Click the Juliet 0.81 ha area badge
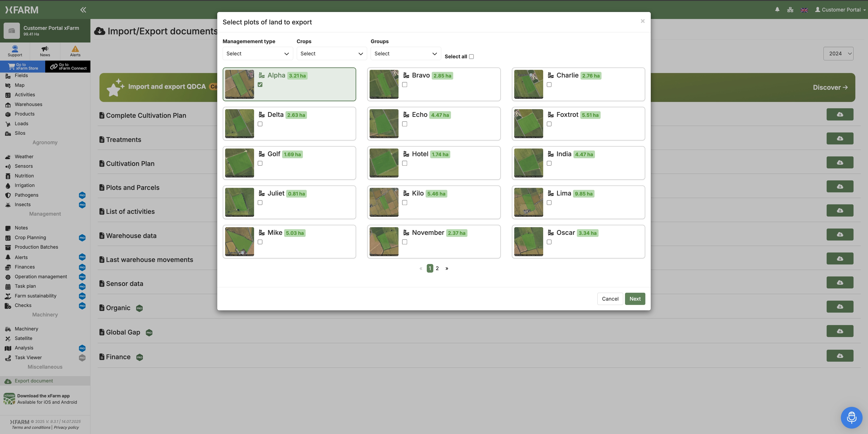This screenshot has height=434, width=868. 296,194
